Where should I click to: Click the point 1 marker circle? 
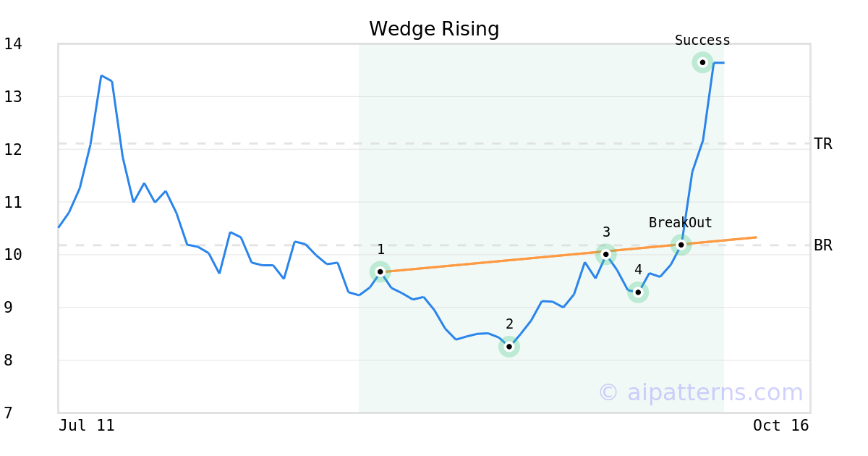[380, 271]
